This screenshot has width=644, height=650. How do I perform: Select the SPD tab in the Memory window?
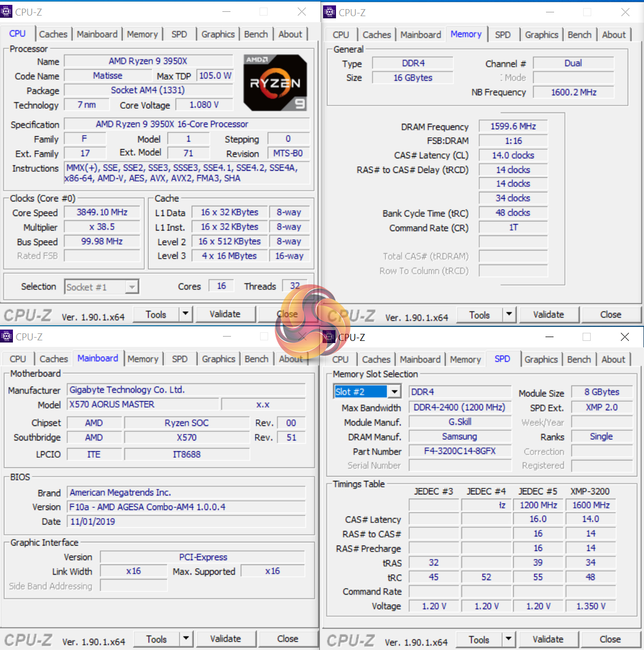[x=503, y=34]
